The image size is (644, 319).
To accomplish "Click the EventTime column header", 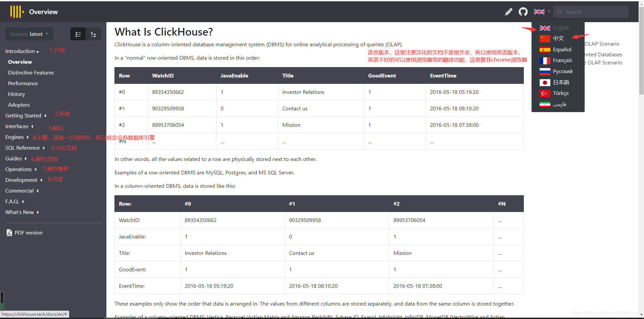I will click(443, 76).
